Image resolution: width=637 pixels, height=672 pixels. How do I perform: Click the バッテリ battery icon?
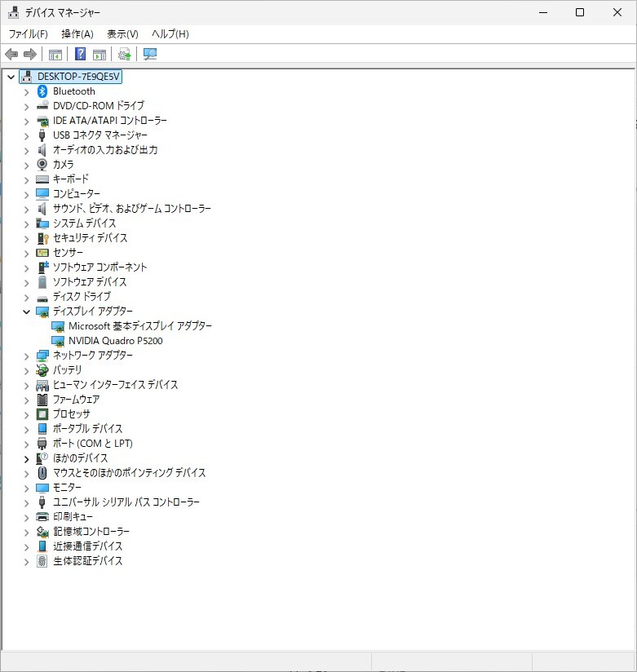click(x=42, y=370)
